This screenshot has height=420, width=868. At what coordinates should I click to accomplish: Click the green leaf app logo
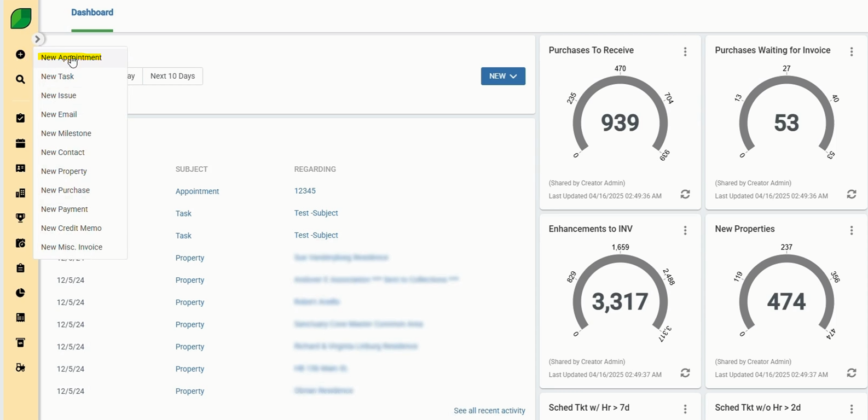click(x=21, y=18)
